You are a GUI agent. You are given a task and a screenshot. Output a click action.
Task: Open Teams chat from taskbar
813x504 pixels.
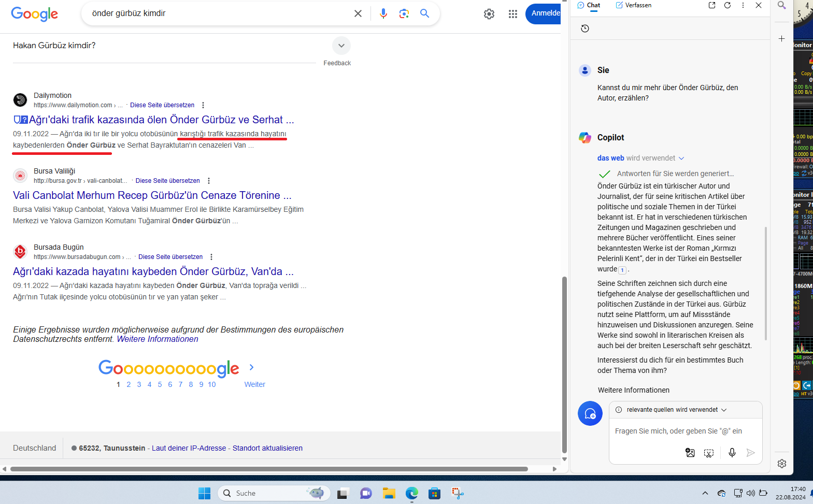click(366, 493)
